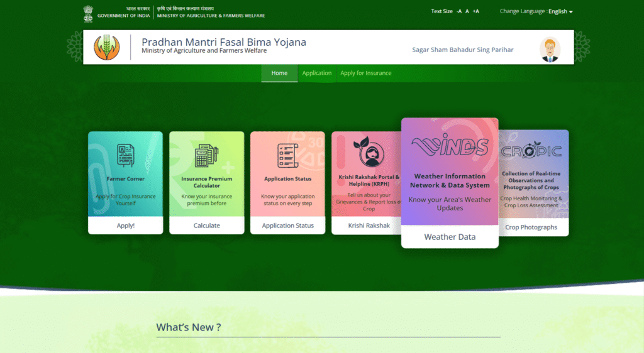Increase text size with +A
Screen dimensions: 644x353
[475, 11]
